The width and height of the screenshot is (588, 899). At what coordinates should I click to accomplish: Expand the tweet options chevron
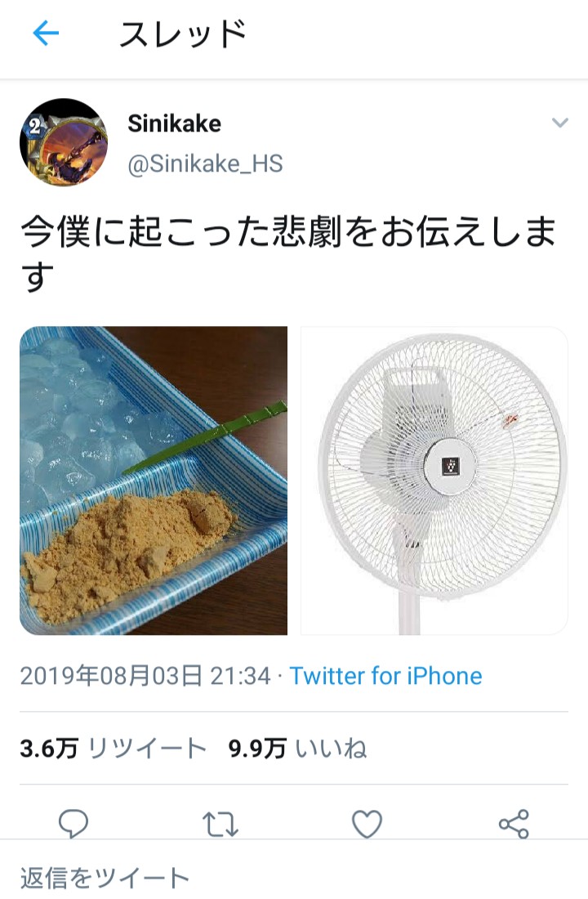(x=559, y=122)
